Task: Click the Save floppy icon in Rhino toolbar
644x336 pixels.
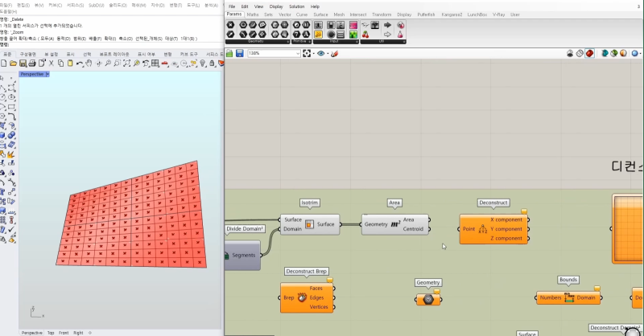Action: pos(23,64)
